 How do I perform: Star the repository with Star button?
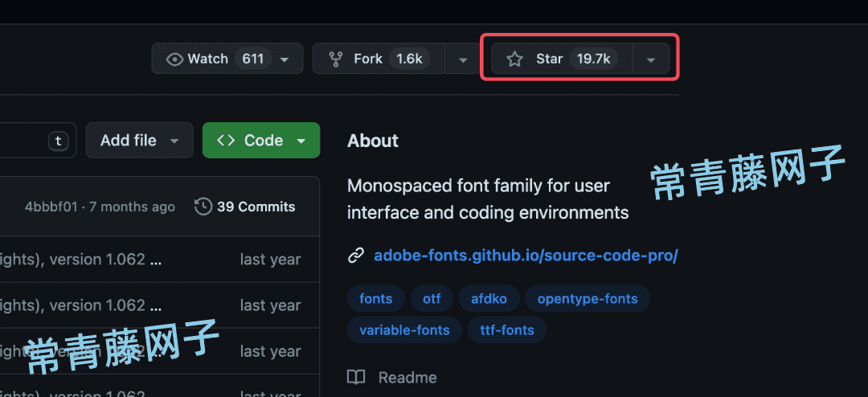click(562, 59)
